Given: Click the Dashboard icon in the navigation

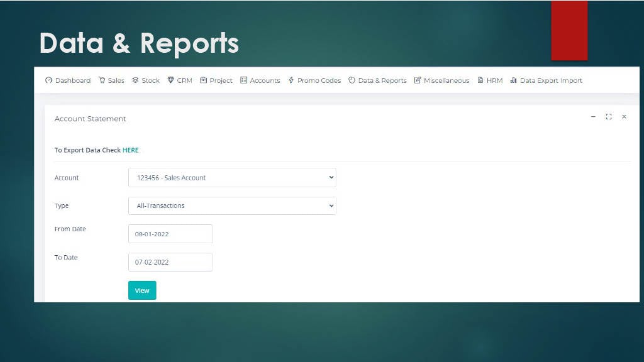Looking at the screenshot, I should pyautogui.click(x=48, y=80).
